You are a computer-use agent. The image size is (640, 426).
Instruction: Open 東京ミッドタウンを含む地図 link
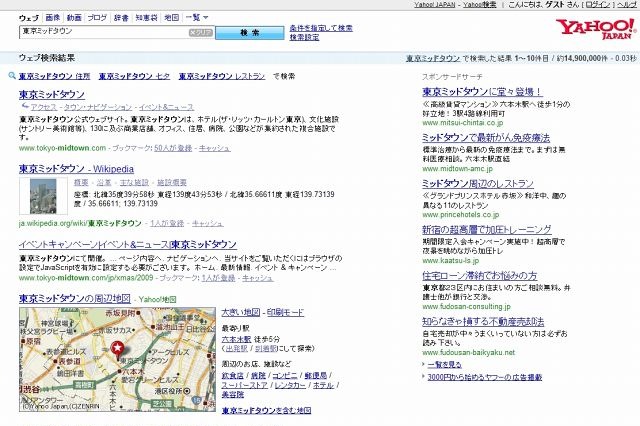click(x=267, y=410)
